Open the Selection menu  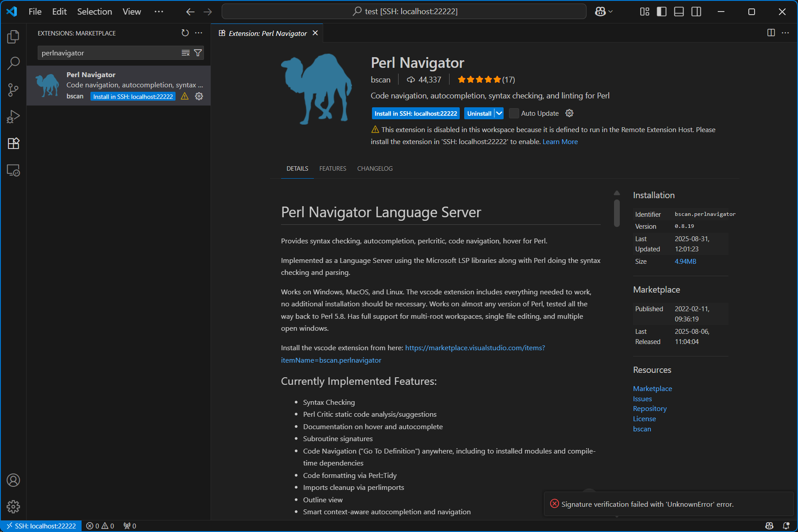point(94,12)
